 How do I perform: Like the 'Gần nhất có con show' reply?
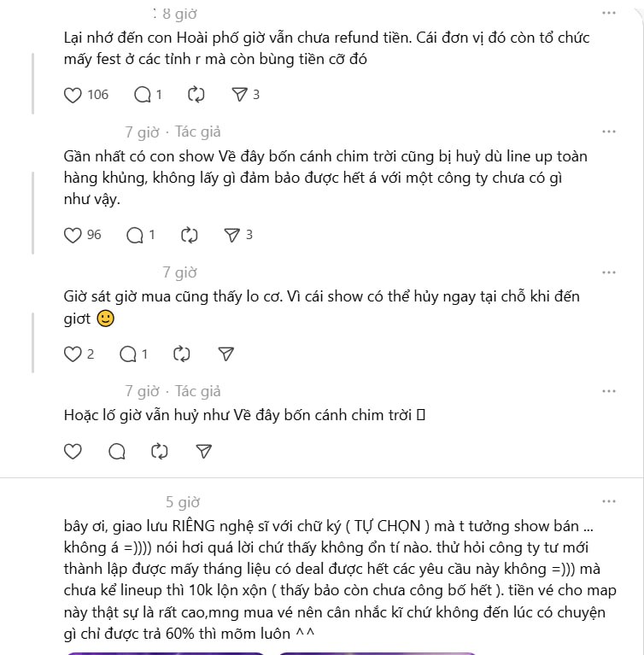click(x=73, y=235)
